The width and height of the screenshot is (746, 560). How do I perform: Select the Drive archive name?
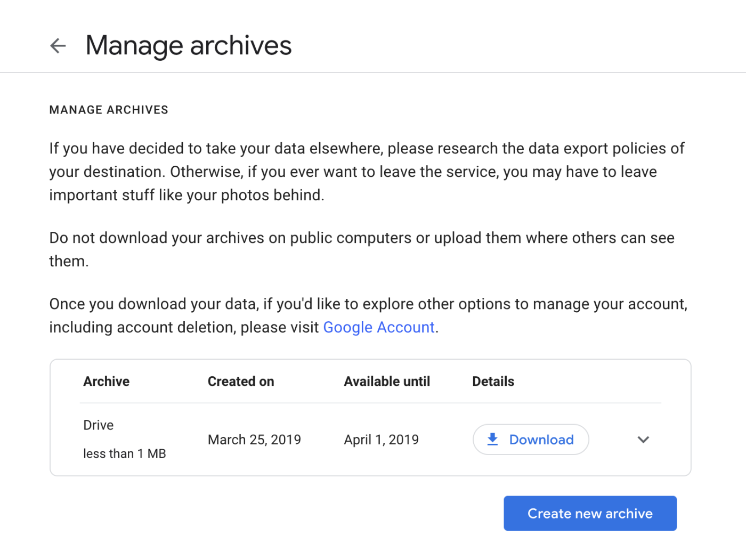(99, 425)
